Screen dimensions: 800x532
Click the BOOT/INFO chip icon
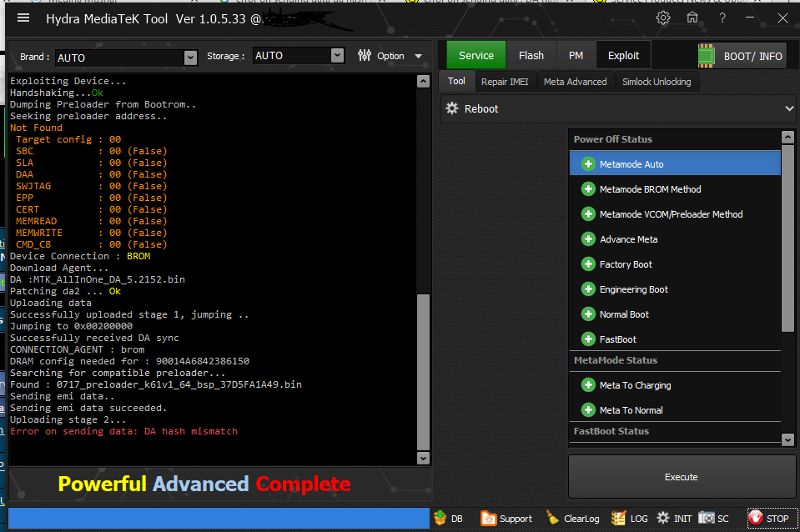pyautogui.click(x=706, y=56)
